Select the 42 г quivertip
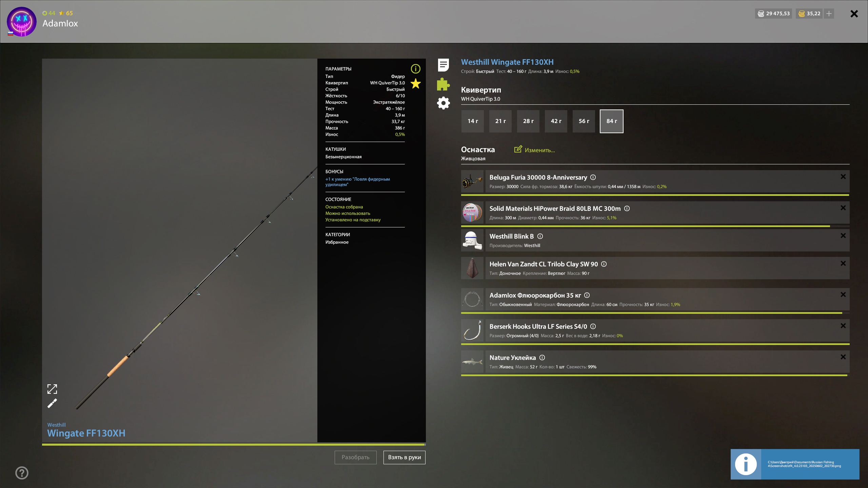Screen dimensions: 868x488 tap(556, 121)
